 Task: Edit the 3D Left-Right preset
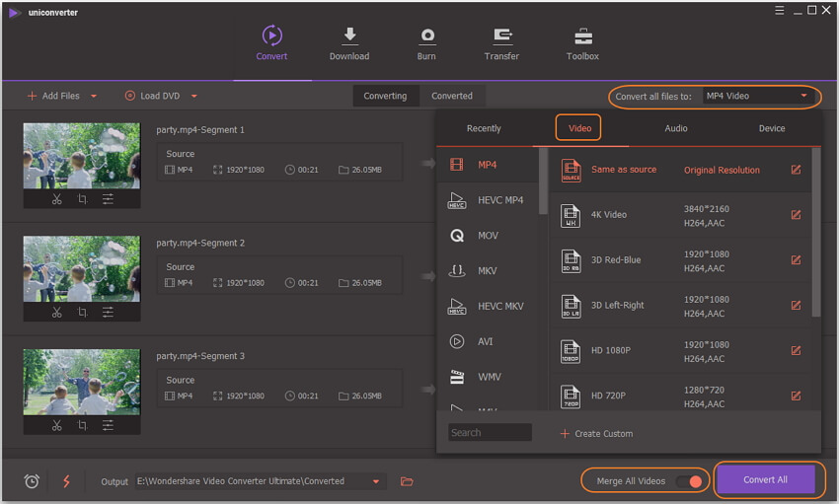tap(796, 305)
